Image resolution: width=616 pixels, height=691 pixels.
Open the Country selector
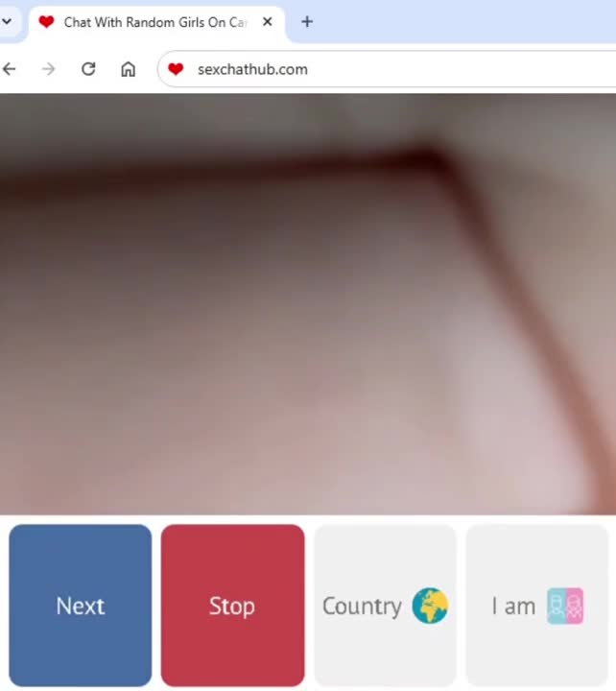point(385,606)
